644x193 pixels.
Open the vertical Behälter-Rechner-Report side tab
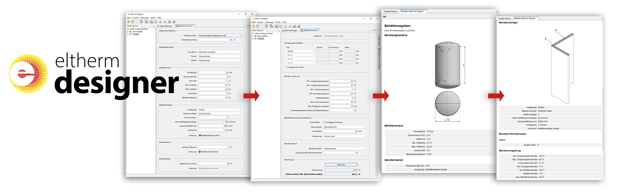[x=379, y=59]
